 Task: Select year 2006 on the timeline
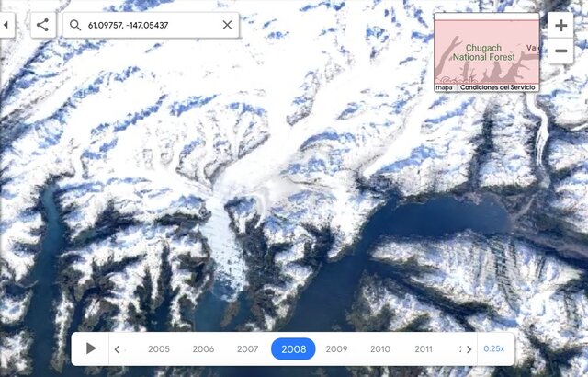203,348
